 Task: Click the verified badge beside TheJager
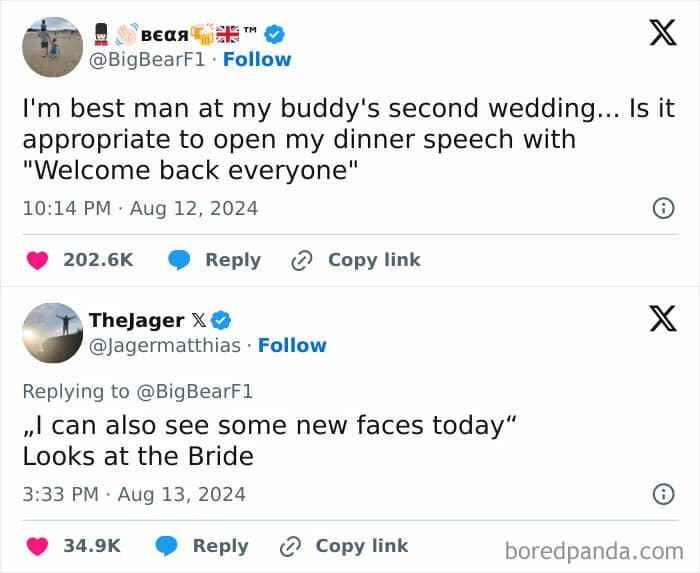tap(221, 320)
